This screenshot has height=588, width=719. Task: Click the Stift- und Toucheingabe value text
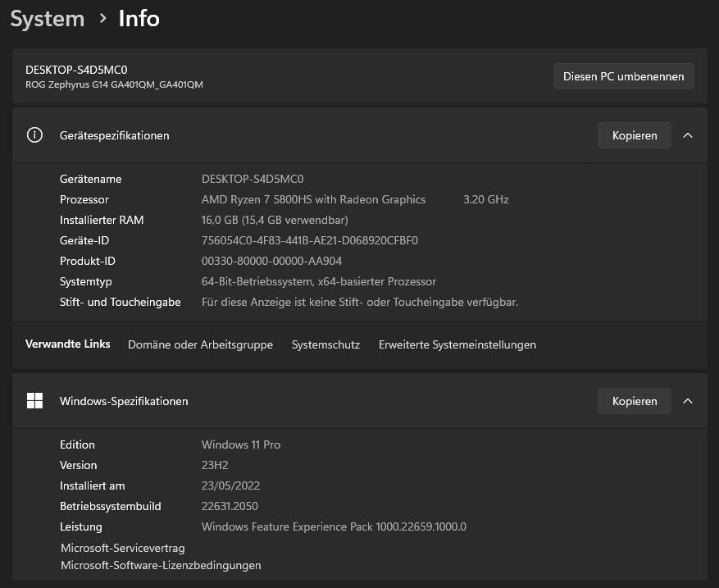[x=360, y=302]
